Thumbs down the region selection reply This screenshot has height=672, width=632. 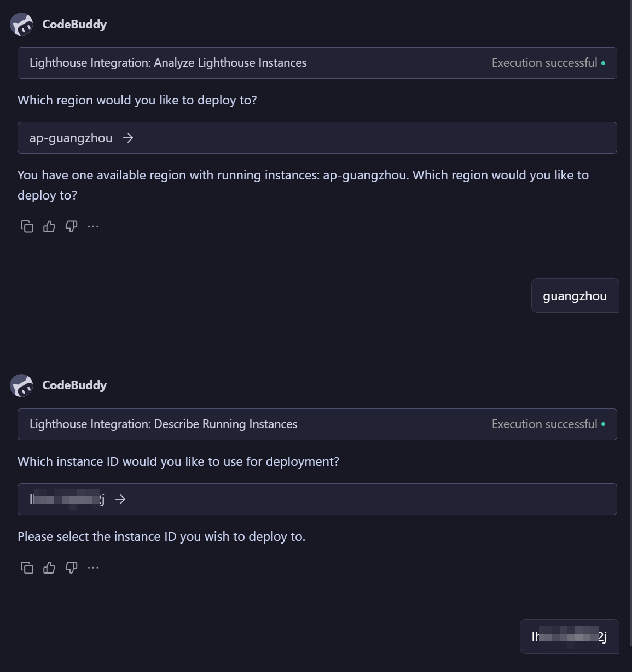click(x=71, y=226)
